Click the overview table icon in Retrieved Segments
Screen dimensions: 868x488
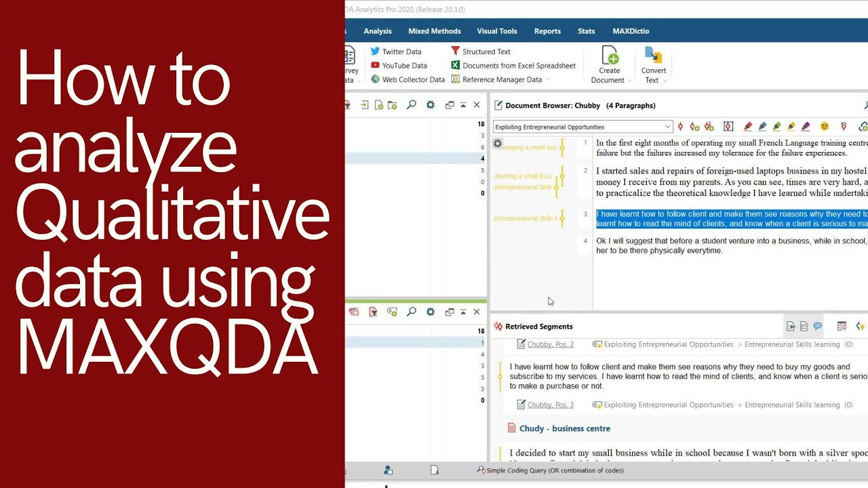click(842, 326)
